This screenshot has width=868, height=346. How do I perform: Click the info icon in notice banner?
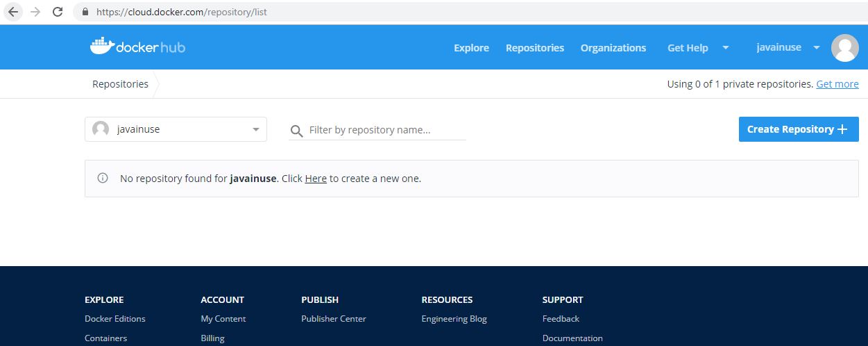point(103,178)
